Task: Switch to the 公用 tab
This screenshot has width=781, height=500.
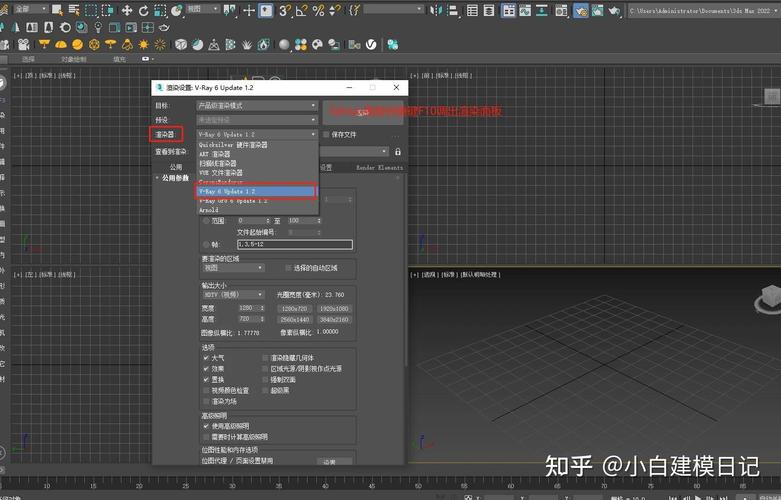Action: [176, 167]
